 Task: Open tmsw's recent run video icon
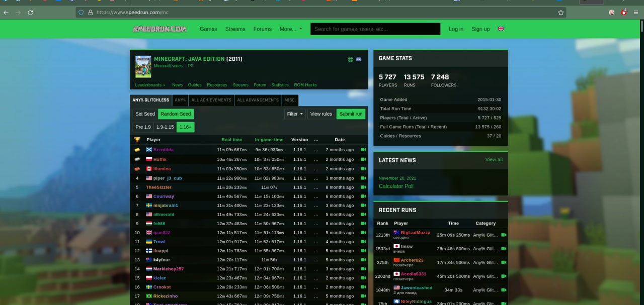(504, 249)
